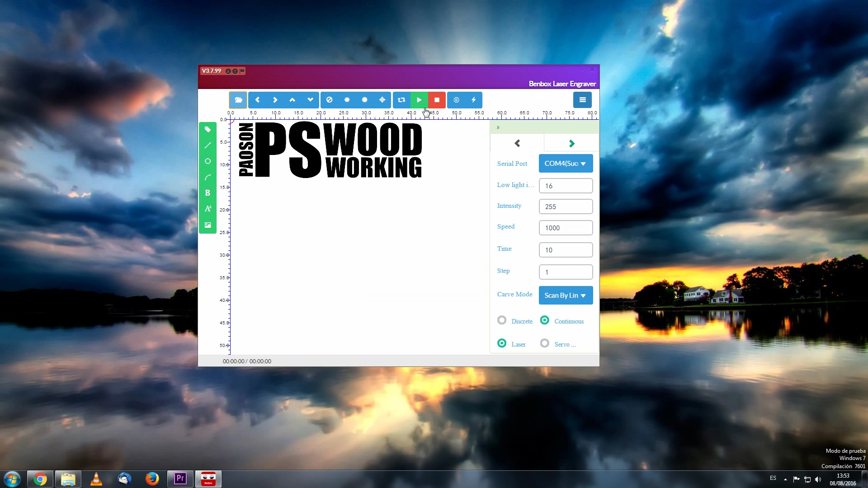
Task: Select the bold B text tool
Action: pos(208,193)
